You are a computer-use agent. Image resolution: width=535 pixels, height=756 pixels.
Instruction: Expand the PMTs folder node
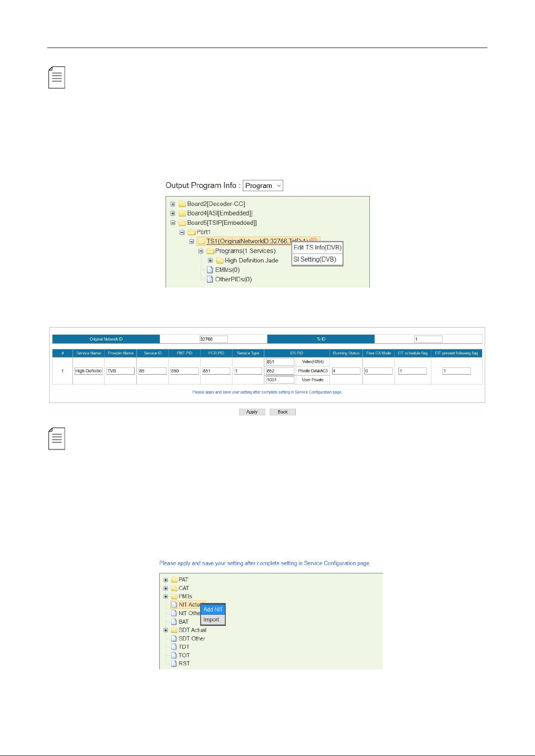tap(166, 597)
